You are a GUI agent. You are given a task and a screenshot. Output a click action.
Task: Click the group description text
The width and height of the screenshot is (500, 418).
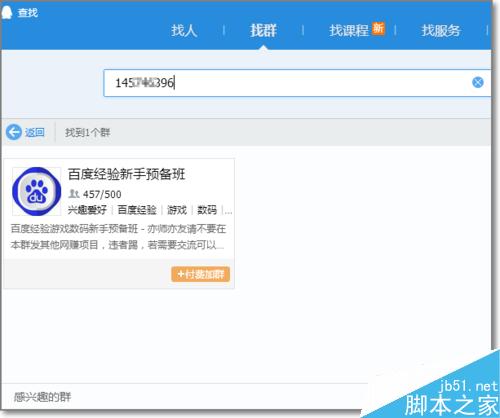click(118, 237)
